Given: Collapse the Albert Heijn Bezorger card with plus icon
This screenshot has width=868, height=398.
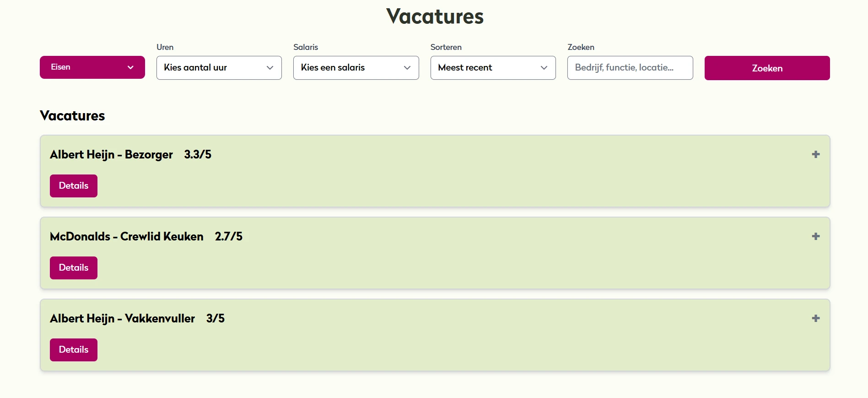Looking at the screenshot, I should coord(815,154).
